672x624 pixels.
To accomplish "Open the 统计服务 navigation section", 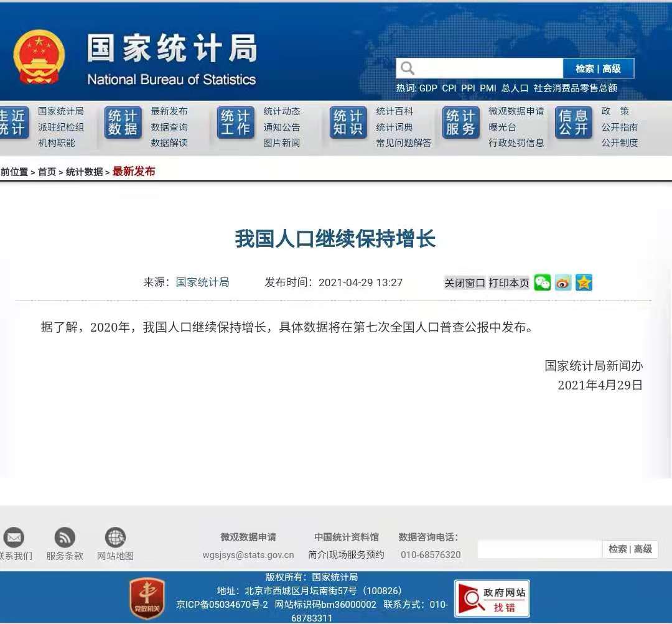I will coord(460,123).
